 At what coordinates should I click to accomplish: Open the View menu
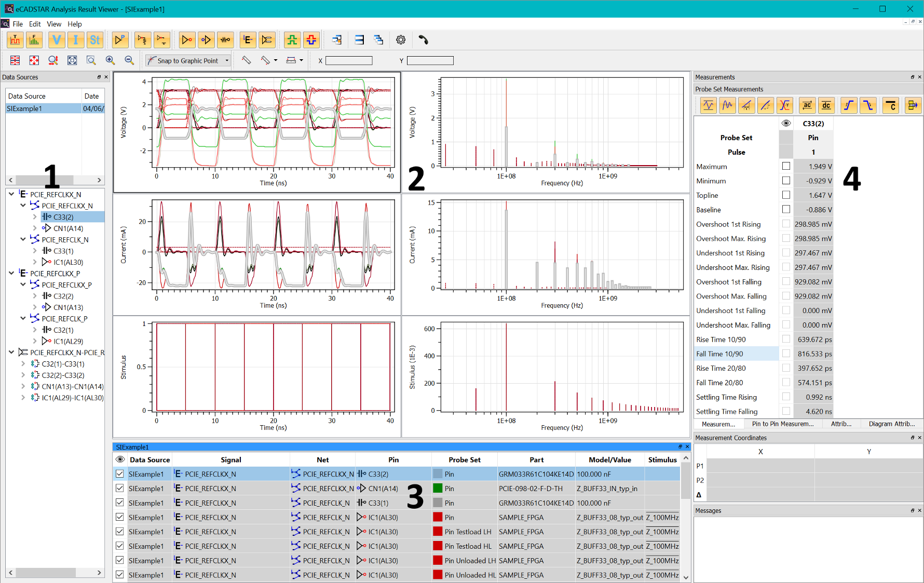[x=53, y=24]
